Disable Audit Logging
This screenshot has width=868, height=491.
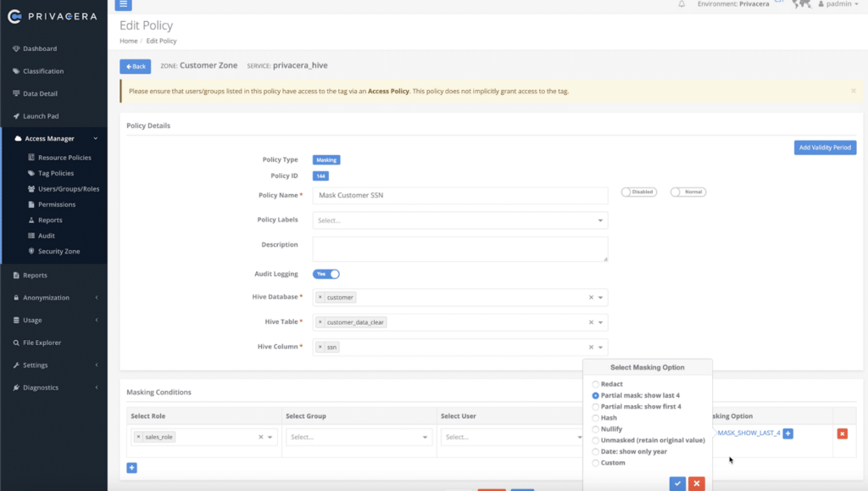pyautogui.click(x=326, y=273)
